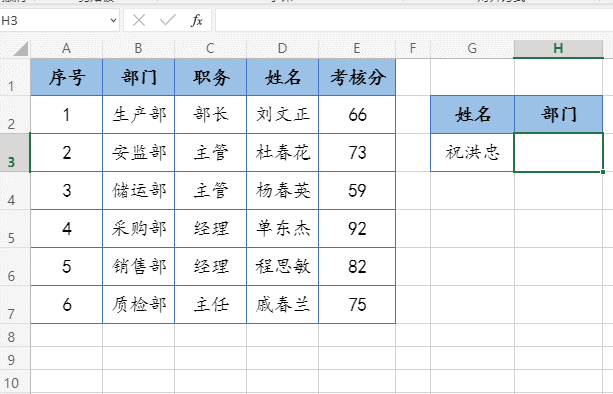Select column D header
The width and height of the screenshot is (613, 394).
282,49
